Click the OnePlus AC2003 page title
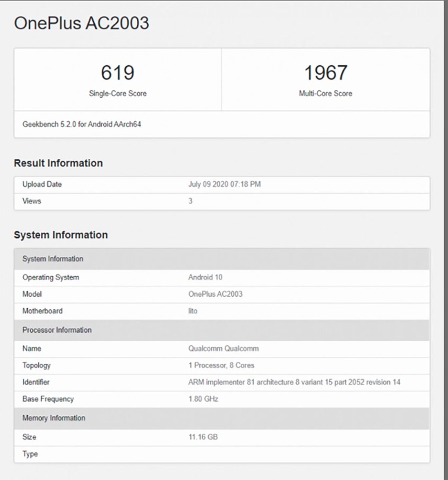 point(82,23)
